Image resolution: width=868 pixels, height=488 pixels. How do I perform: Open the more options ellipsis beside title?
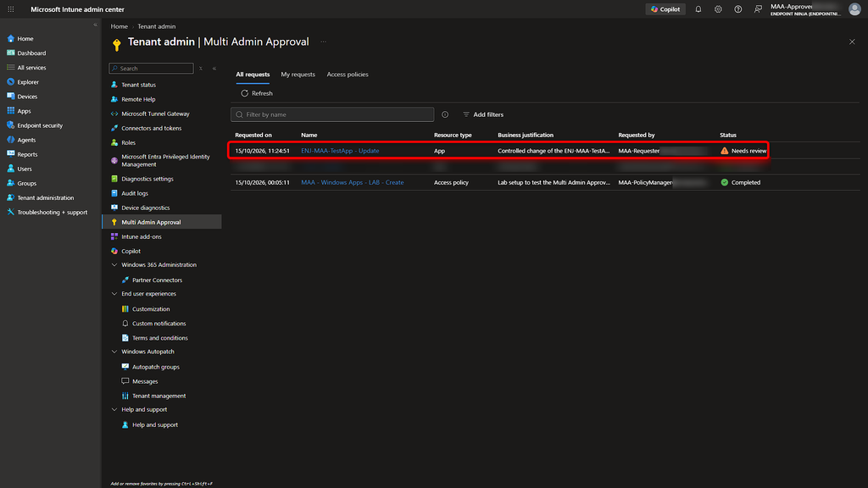(323, 42)
